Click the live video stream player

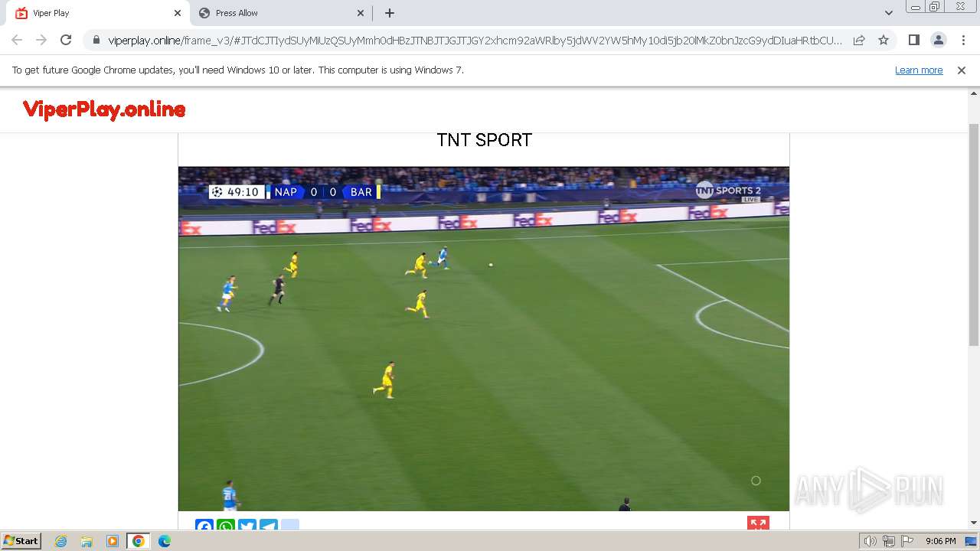tap(484, 339)
